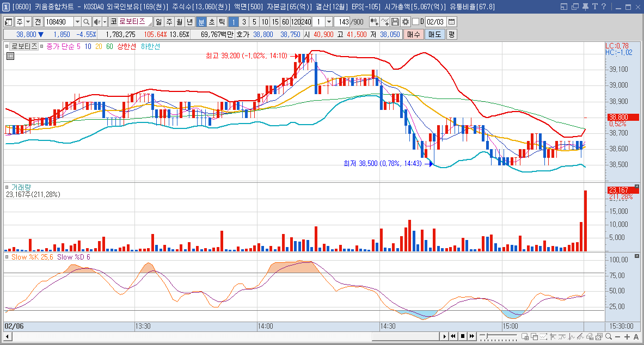
Task: Click the overlapping windows icon at bottom
Action: (535, 336)
